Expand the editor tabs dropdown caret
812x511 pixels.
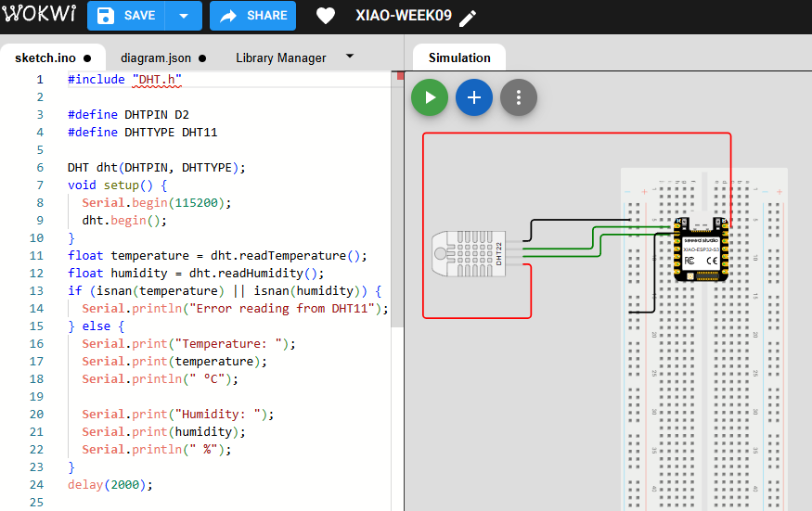[350, 56]
